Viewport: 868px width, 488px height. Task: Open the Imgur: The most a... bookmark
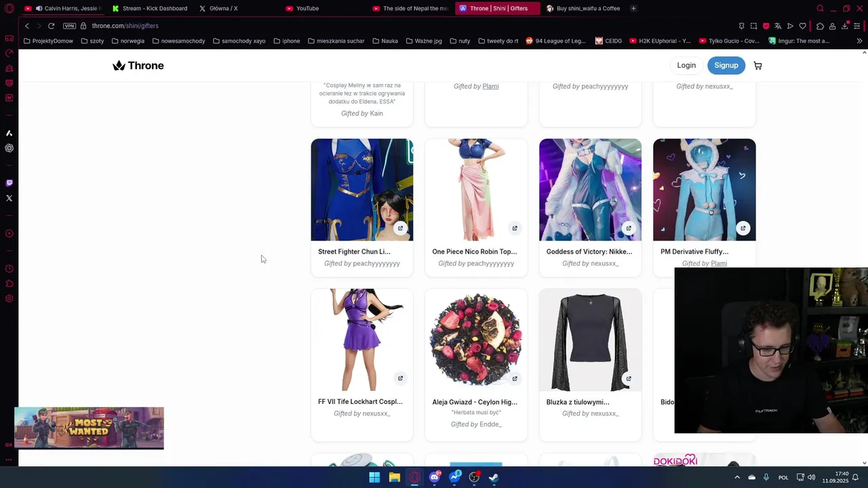pos(799,41)
